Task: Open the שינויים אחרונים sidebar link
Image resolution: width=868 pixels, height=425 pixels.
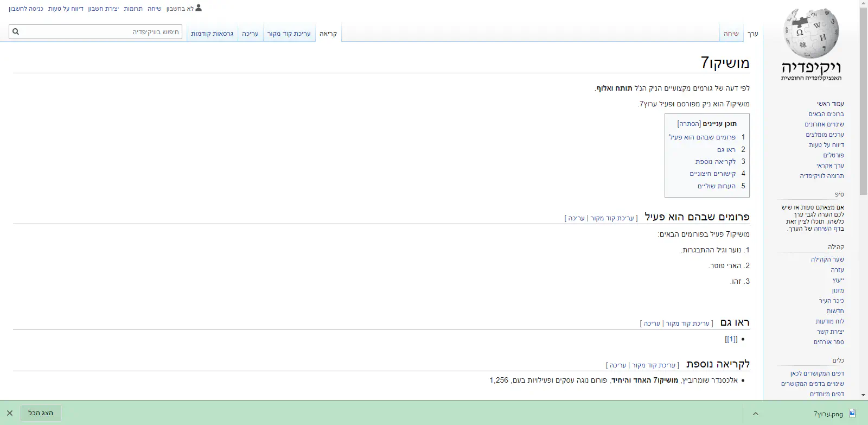Action: click(824, 124)
